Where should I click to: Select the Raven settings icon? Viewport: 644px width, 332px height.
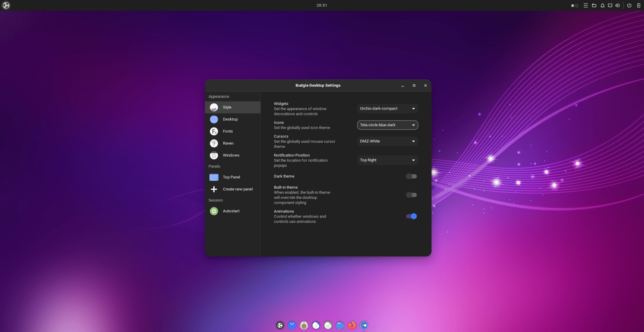point(214,143)
